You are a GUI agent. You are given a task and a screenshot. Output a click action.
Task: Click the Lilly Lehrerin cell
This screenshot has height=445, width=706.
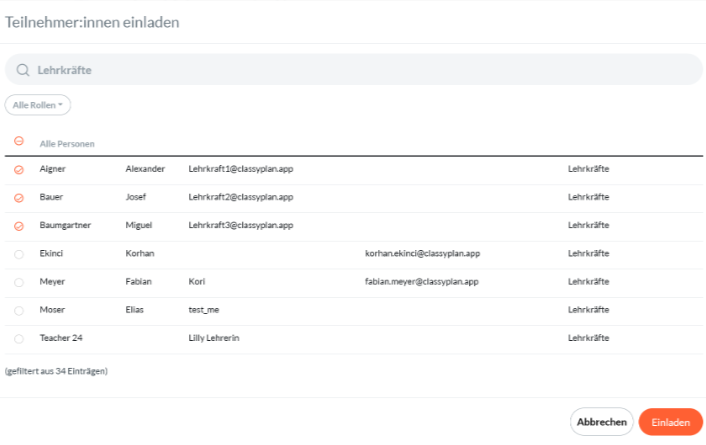(x=214, y=338)
